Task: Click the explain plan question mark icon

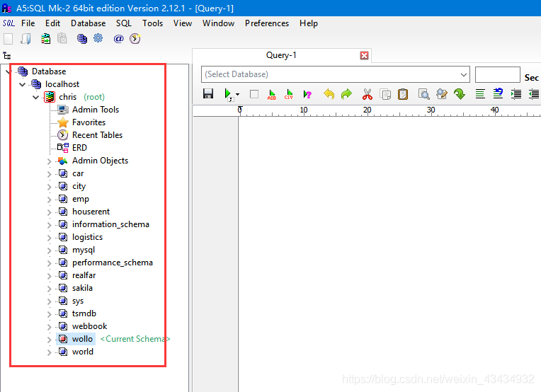Action: point(307,94)
